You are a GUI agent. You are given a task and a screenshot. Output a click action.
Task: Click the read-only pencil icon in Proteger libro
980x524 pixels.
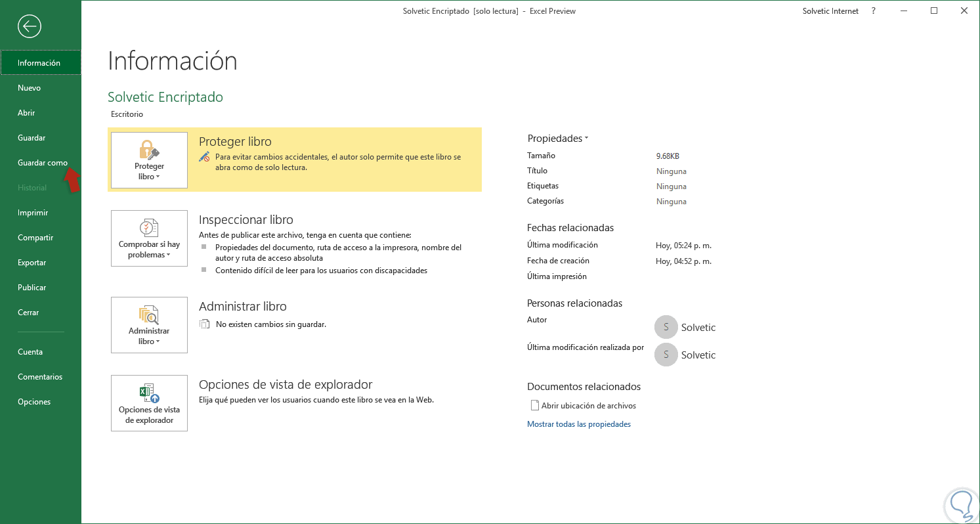click(205, 158)
